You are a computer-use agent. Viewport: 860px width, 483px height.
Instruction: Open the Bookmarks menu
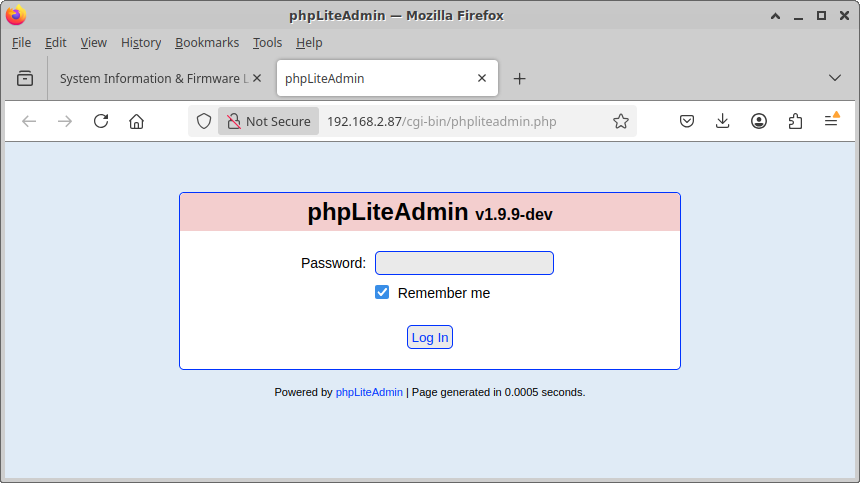(207, 43)
